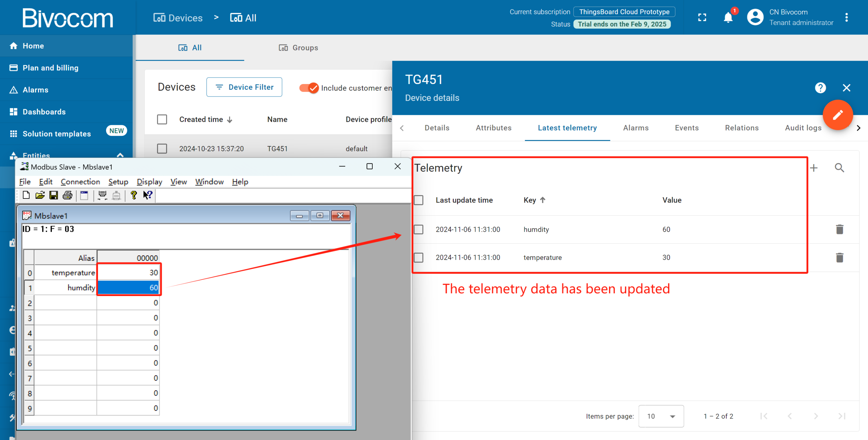868x440 pixels.
Task: Open Items per page dropdown
Action: click(661, 416)
